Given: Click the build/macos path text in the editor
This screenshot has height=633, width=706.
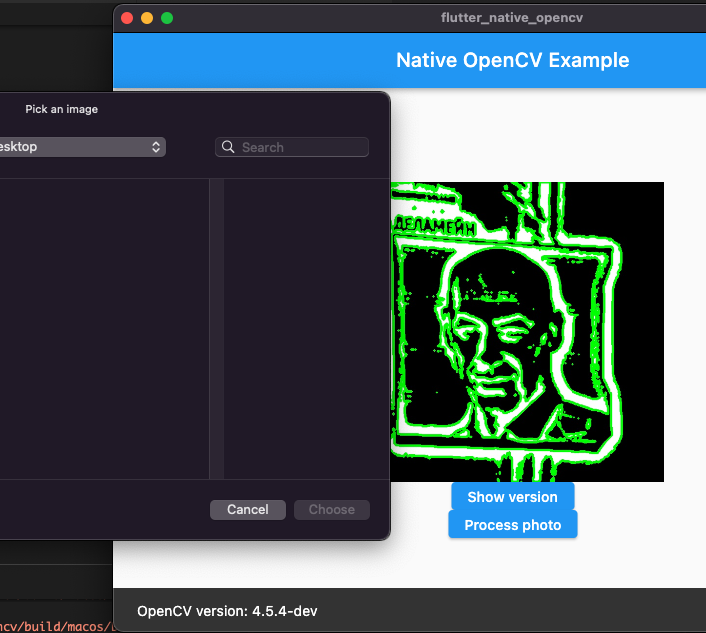Looking at the screenshot, I should tap(56, 626).
